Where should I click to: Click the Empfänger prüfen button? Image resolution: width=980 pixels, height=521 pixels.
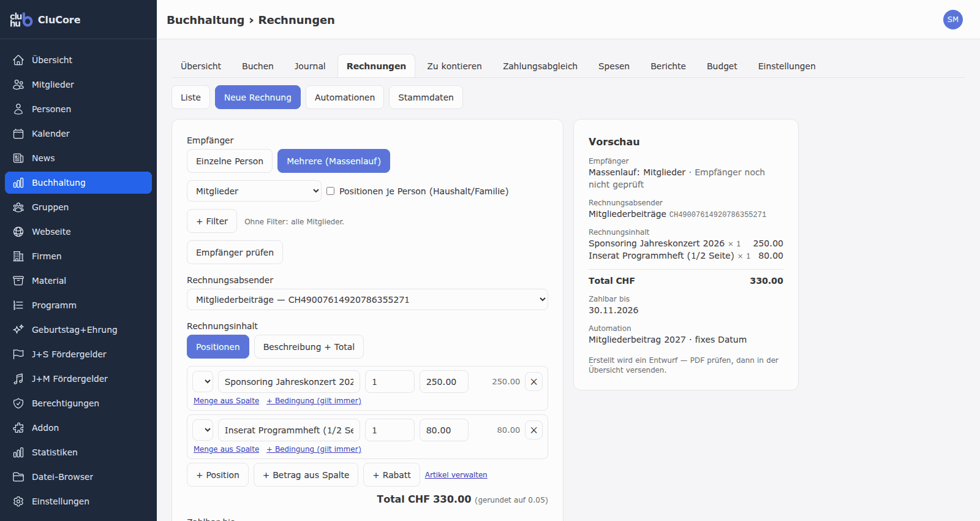click(235, 253)
